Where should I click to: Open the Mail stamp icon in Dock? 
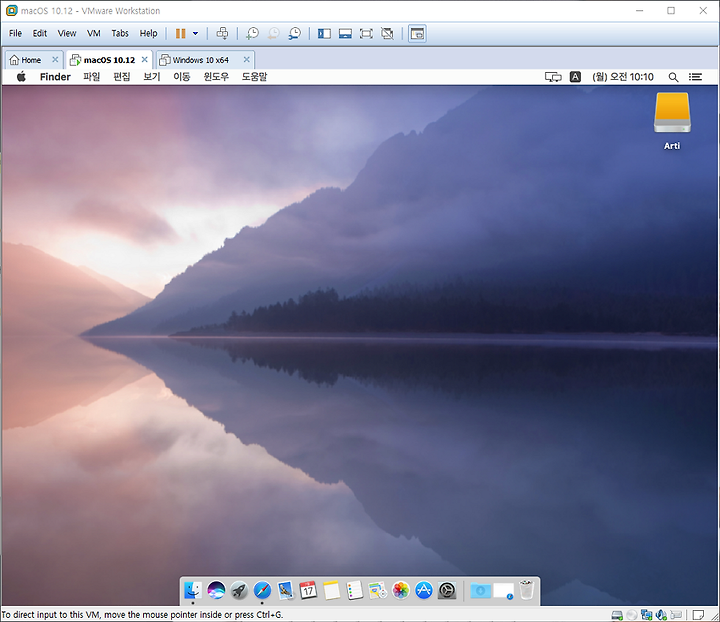point(285,590)
